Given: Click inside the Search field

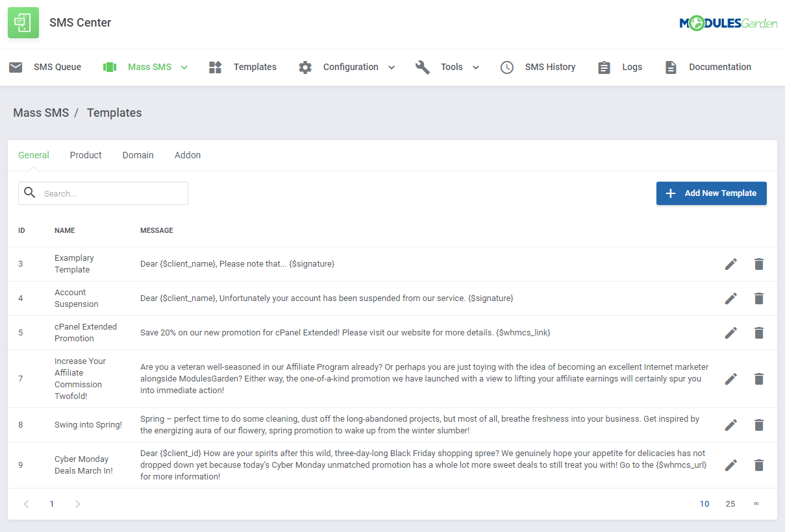Looking at the screenshot, I should click(x=103, y=193).
